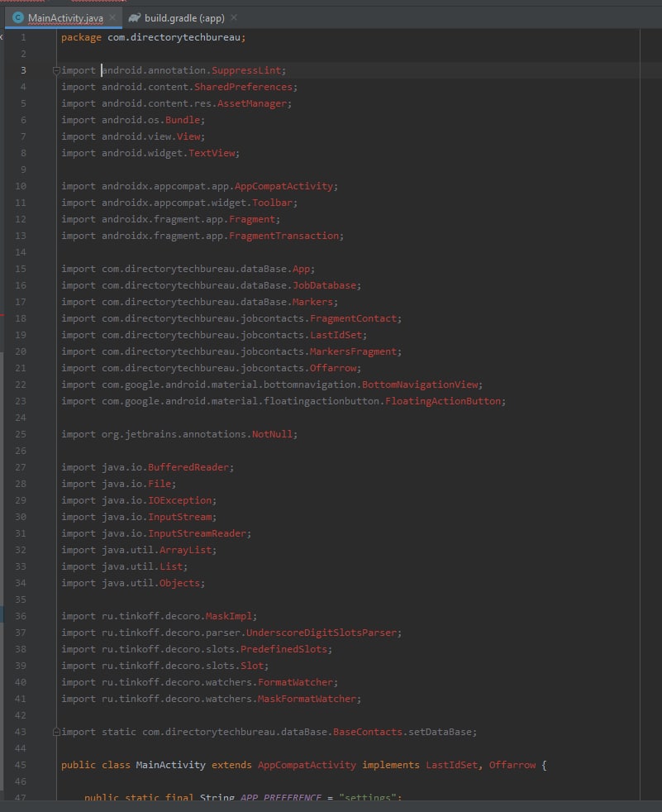This screenshot has width=662, height=812.
Task: Click the IOException import identifier
Action: click(x=179, y=500)
